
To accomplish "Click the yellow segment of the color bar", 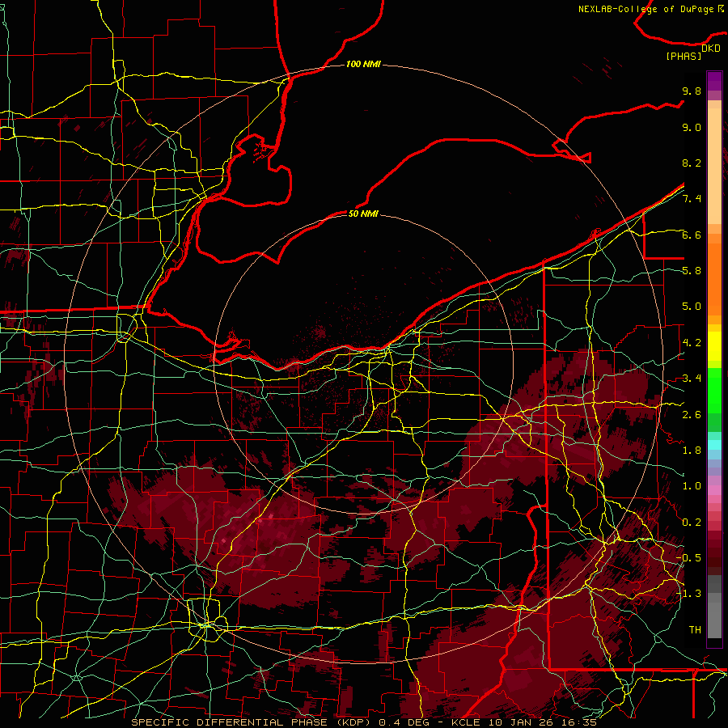I will pyautogui.click(x=714, y=346).
